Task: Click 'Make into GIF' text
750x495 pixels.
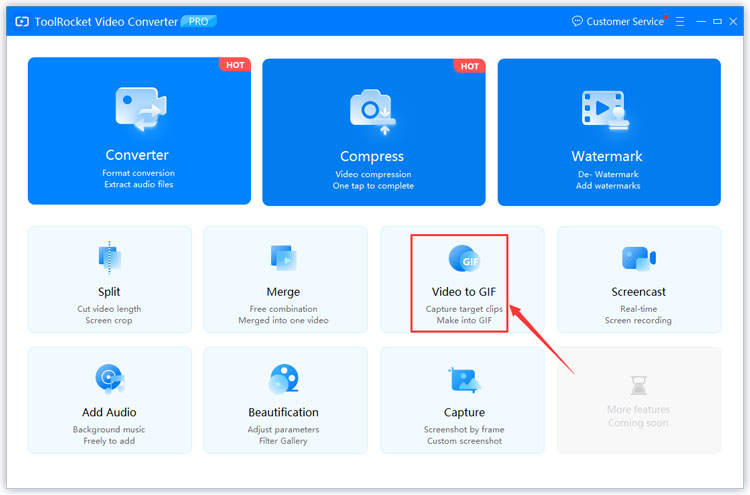Action: pos(464,320)
